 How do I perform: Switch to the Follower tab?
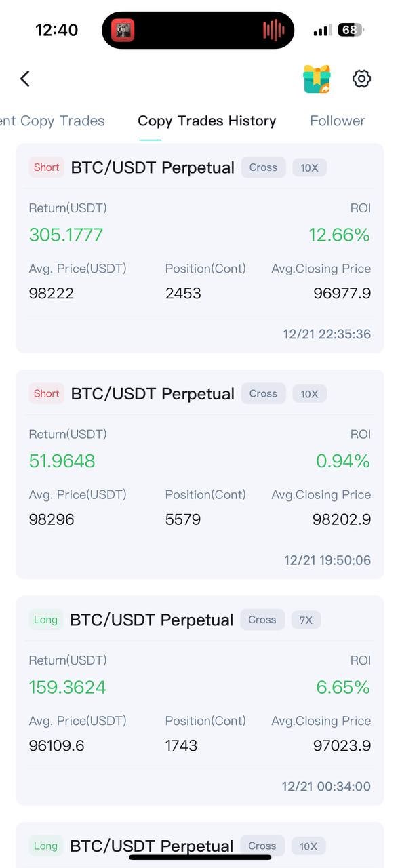[338, 121]
